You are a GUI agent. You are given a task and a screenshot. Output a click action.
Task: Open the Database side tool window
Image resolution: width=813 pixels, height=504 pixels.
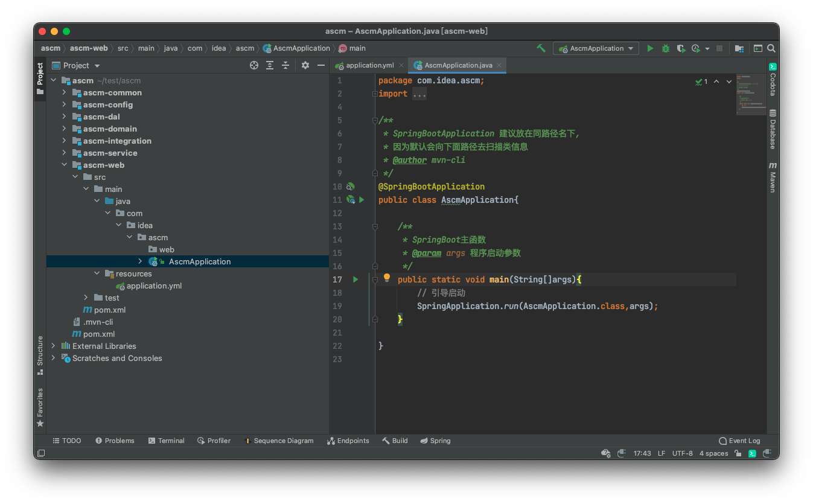tap(773, 129)
